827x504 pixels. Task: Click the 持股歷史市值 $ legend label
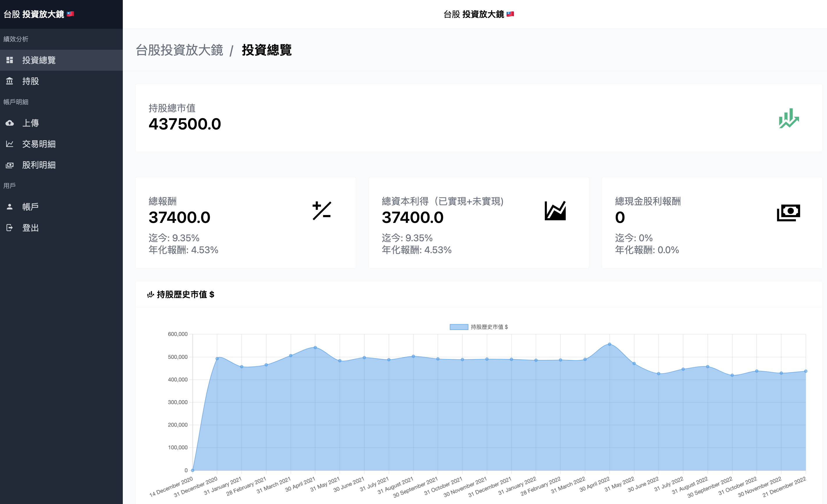point(489,327)
